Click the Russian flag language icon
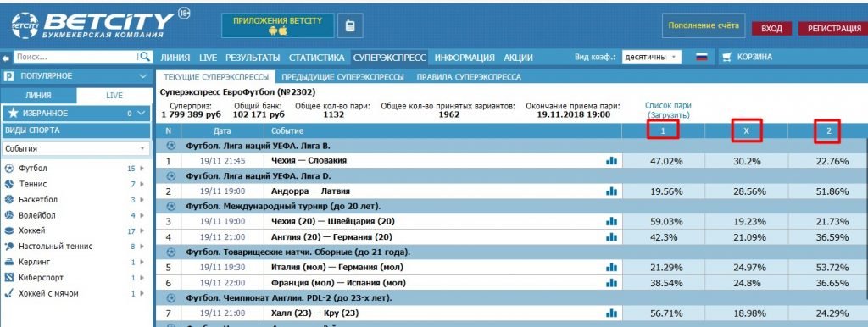Viewport: 868px width, 327px height. [702, 57]
